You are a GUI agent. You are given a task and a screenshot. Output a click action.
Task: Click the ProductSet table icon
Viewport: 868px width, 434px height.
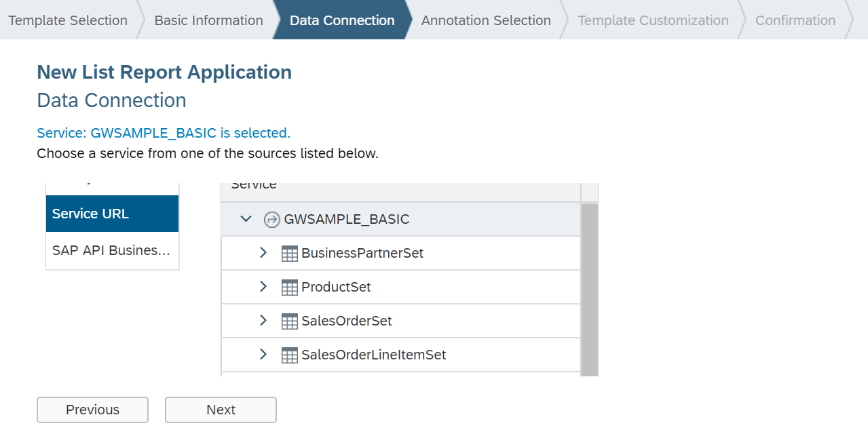(290, 288)
